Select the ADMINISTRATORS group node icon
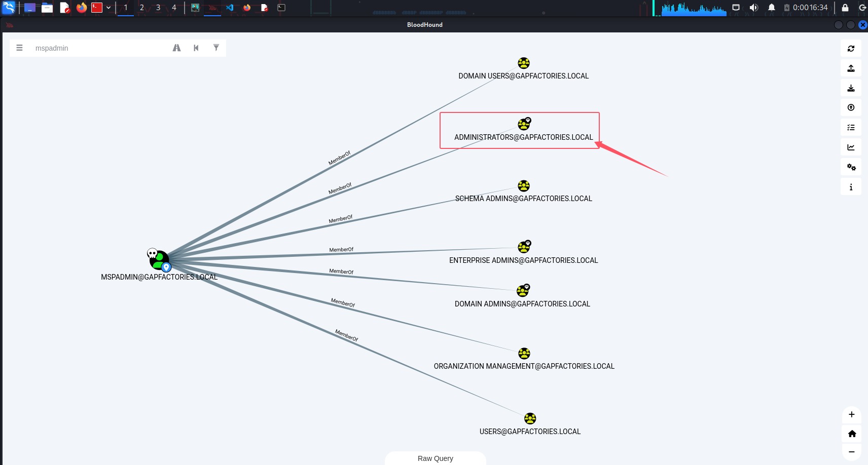The width and height of the screenshot is (868, 465). click(524, 124)
